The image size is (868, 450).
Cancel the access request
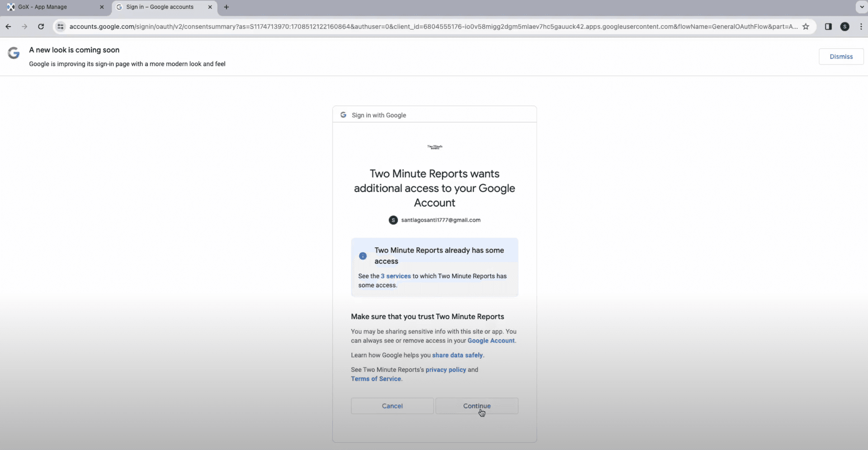[392, 406]
